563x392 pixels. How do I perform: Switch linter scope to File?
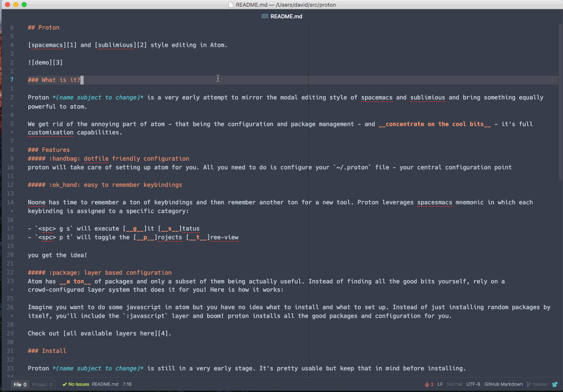(x=20, y=385)
